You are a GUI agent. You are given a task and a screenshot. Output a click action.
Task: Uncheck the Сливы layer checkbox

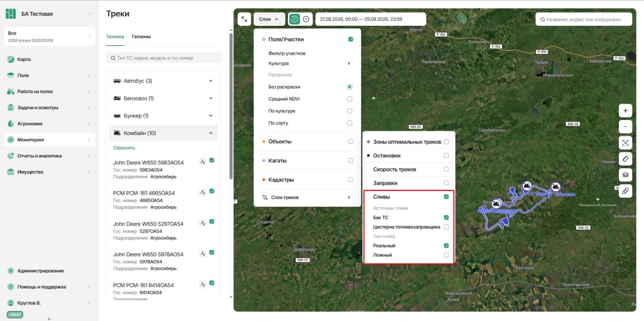[x=447, y=197]
